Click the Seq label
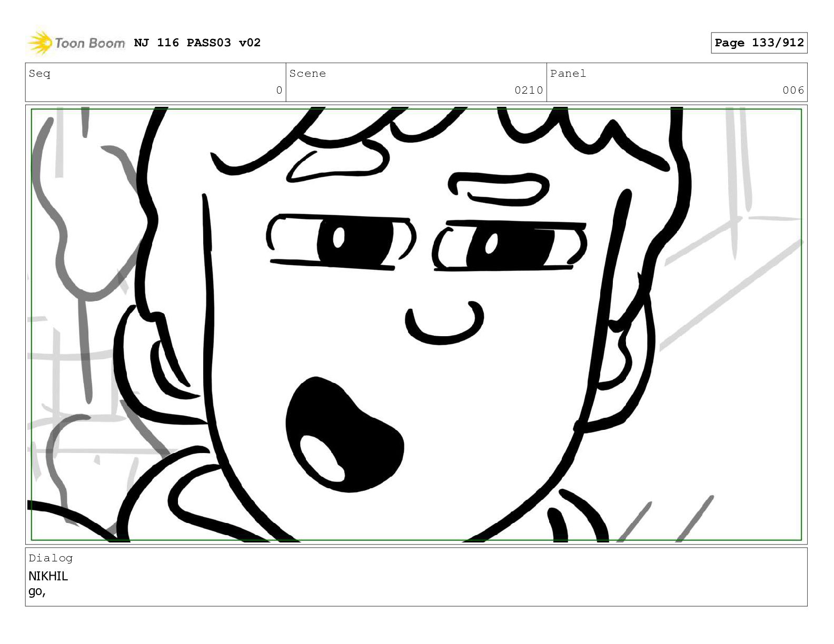 39,74
